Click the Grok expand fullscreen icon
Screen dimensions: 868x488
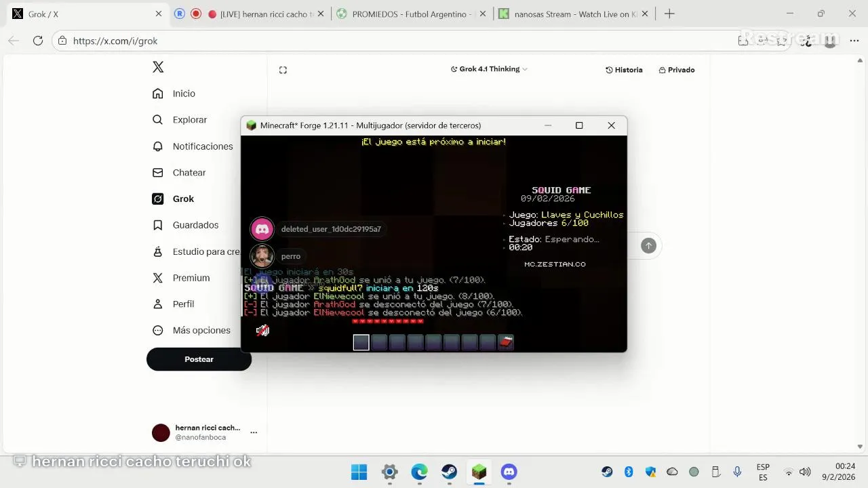coord(283,70)
